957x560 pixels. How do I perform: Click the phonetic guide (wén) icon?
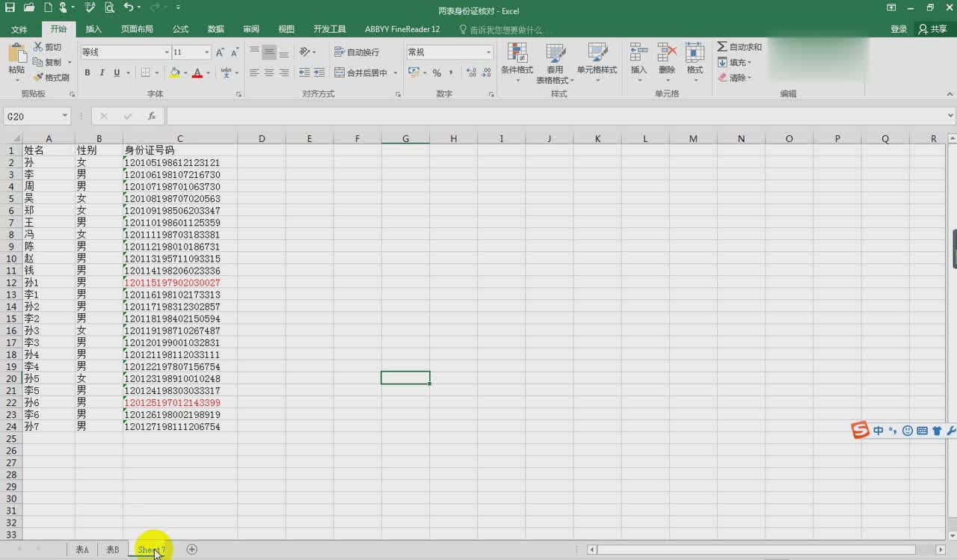(226, 73)
